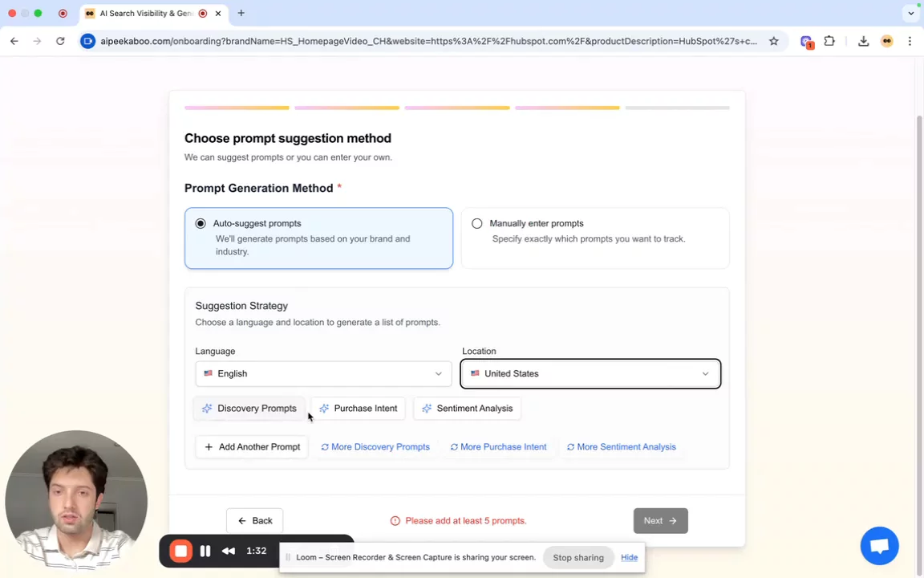The image size is (924, 578).
Task: Open the chat support bubble
Action: 879,546
